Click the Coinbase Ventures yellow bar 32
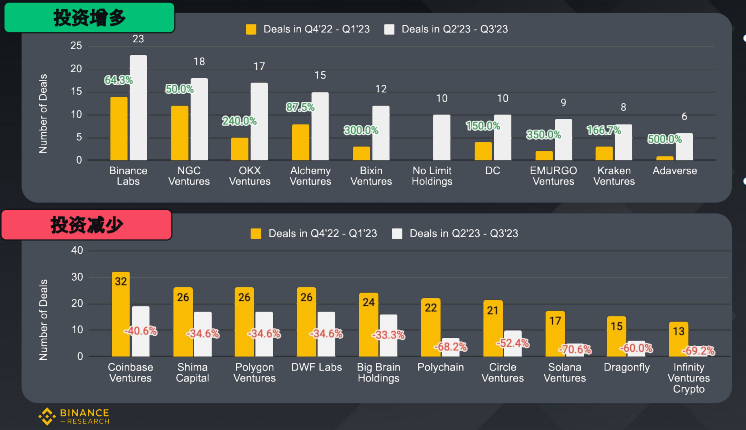746x430 pixels. click(121, 314)
